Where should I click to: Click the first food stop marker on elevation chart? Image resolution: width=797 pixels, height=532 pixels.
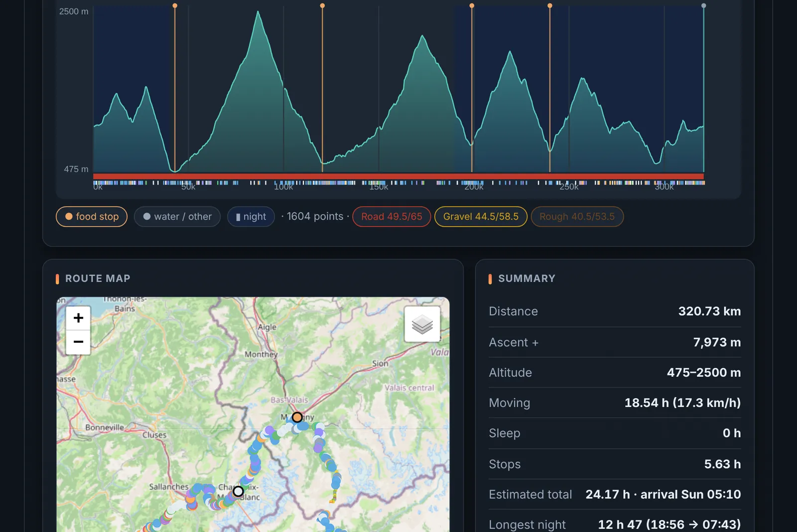(x=175, y=5)
